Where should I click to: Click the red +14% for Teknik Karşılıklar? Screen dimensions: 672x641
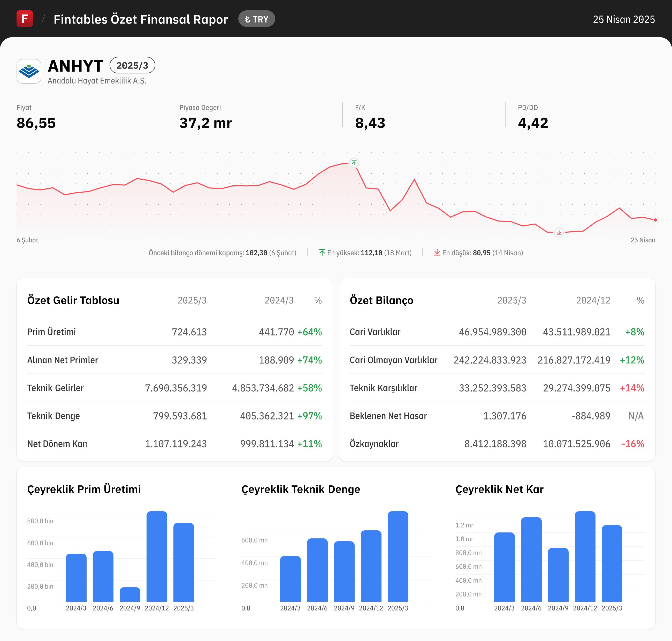point(632,388)
